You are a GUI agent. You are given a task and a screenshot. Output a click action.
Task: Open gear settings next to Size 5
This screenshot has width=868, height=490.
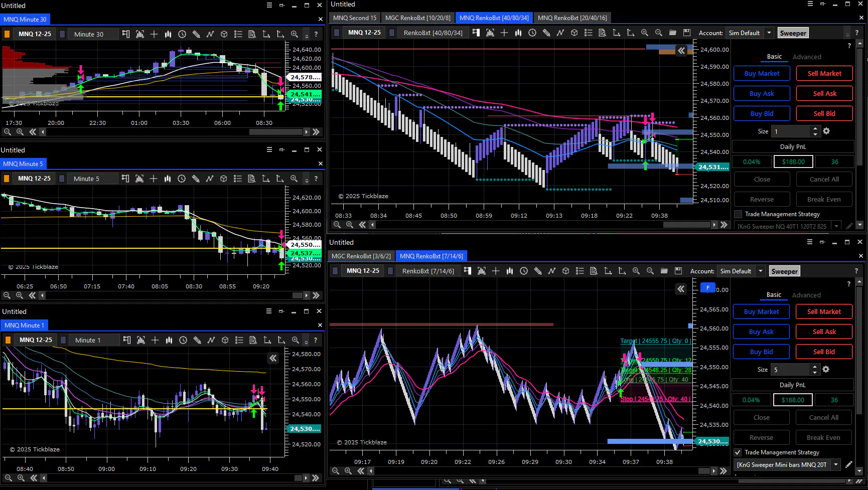click(x=826, y=369)
